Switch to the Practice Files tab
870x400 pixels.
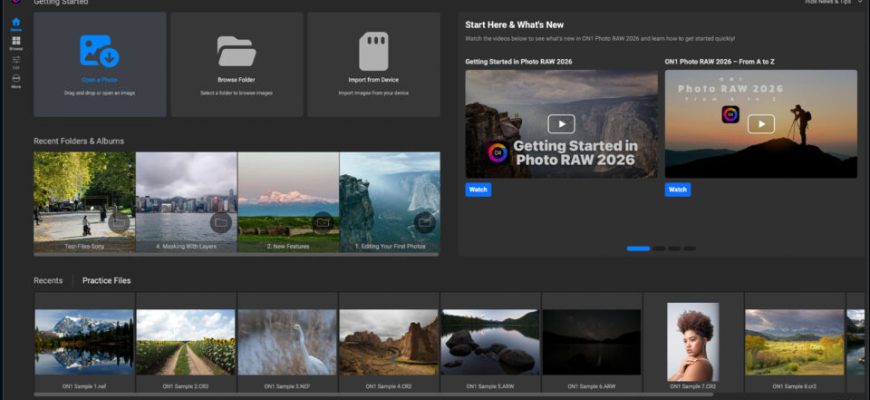tap(107, 281)
